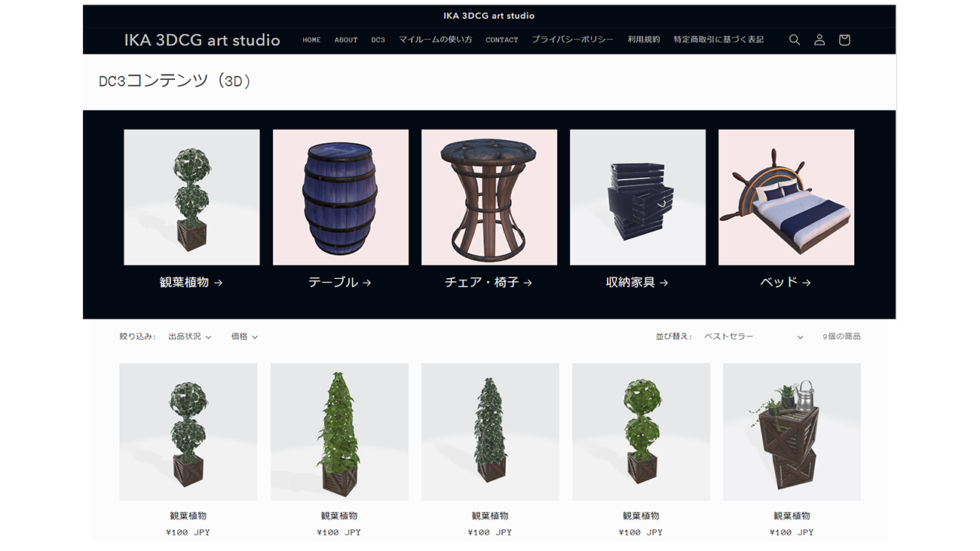
Task: Click the 並び替え: sort label
Action: click(x=674, y=337)
